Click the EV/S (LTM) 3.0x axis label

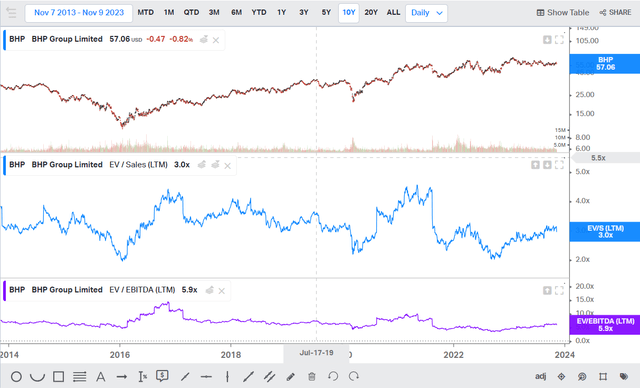click(605, 232)
